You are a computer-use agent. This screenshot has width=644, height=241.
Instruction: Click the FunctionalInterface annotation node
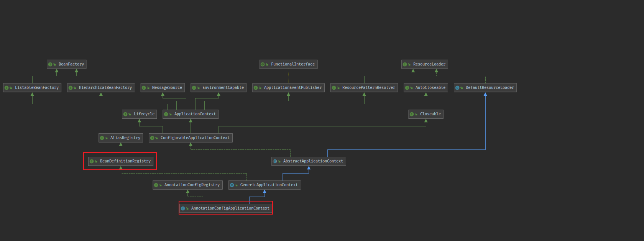(288, 64)
